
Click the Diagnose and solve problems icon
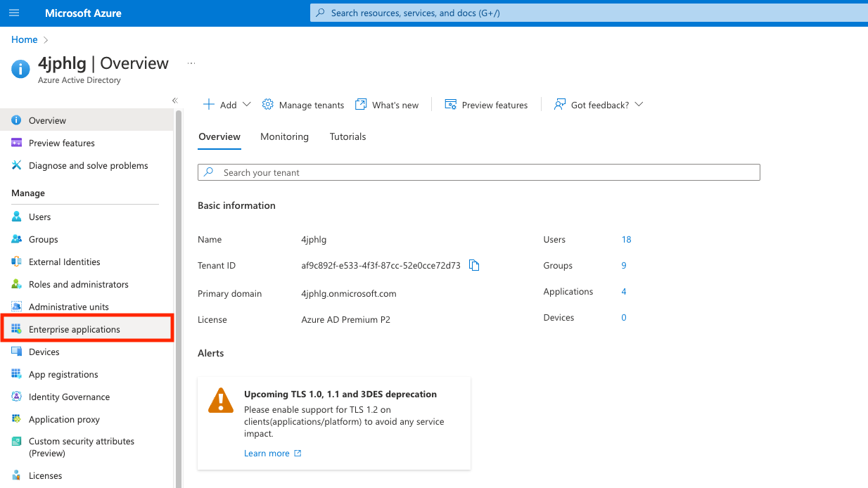[x=16, y=165]
